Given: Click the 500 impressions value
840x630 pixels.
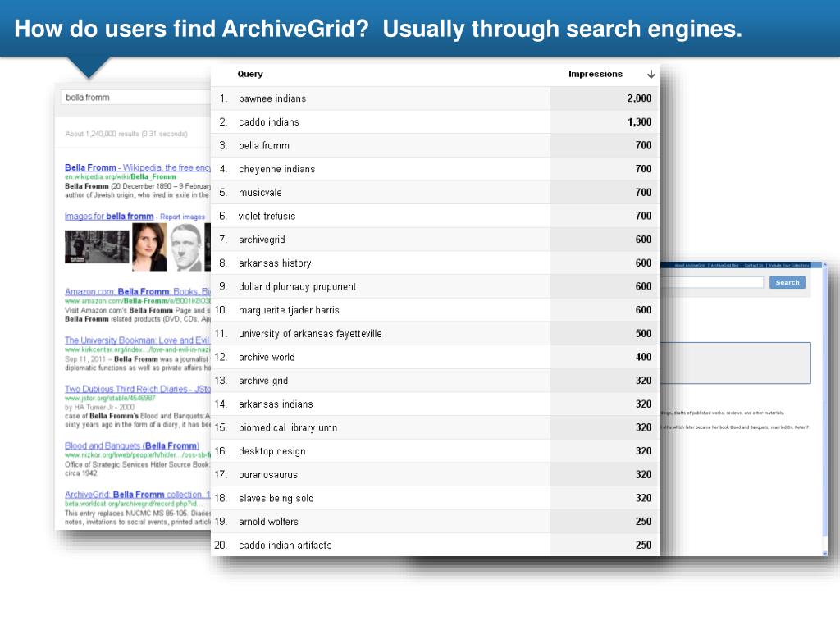Looking at the screenshot, I should (x=643, y=334).
